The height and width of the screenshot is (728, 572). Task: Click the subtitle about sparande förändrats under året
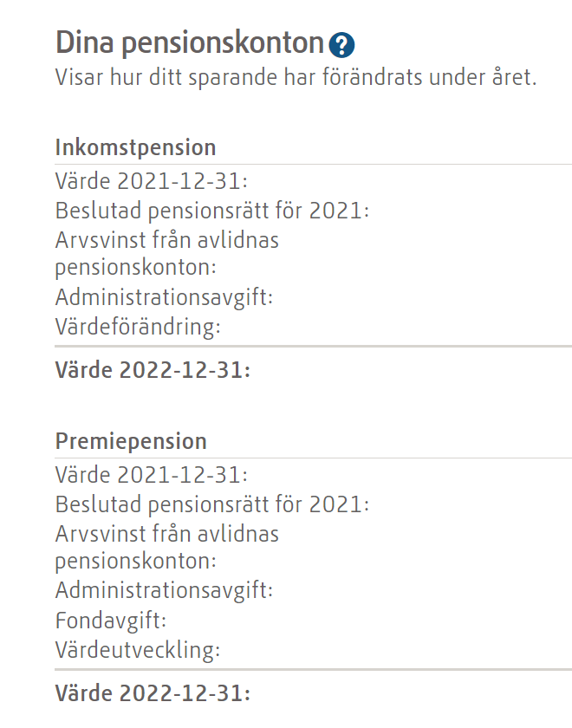point(296,77)
